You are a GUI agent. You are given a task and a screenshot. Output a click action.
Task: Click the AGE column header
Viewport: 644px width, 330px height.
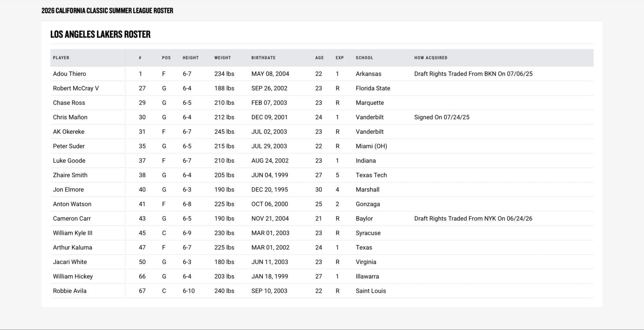320,58
